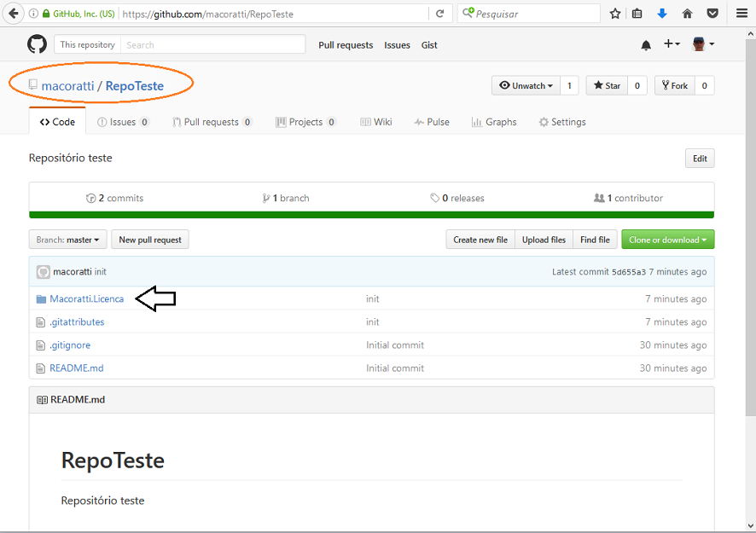
Task: View the 1 contributor link
Action: pos(628,198)
